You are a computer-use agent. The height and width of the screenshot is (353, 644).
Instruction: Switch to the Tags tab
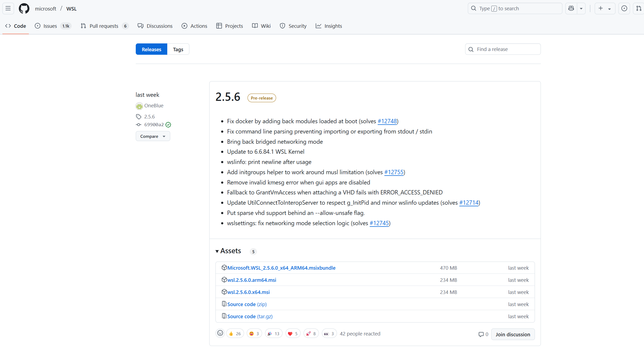(x=178, y=49)
